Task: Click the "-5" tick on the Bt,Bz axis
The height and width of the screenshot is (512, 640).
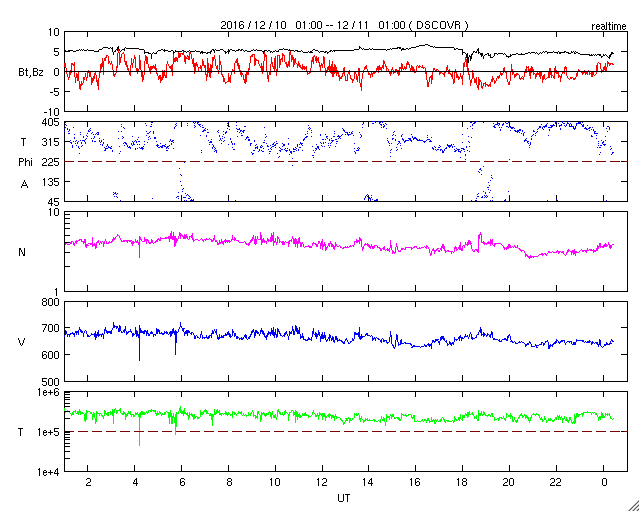Action: pyautogui.click(x=55, y=92)
